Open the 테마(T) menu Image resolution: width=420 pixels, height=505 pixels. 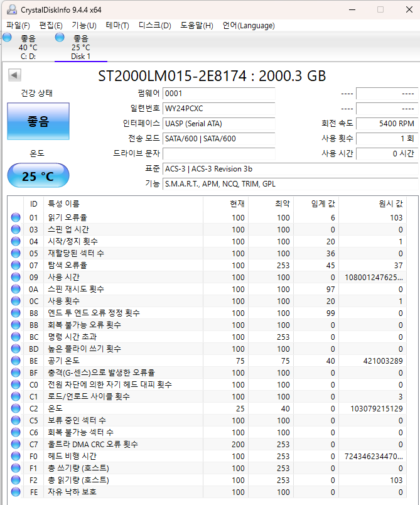click(x=117, y=26)
